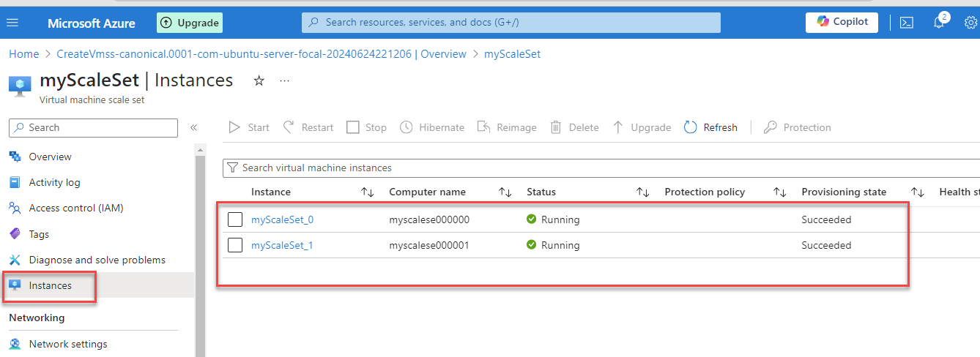980x357 pixels.
Task: Open Cloud Shell terminal icon
Action: click(906, 23)
